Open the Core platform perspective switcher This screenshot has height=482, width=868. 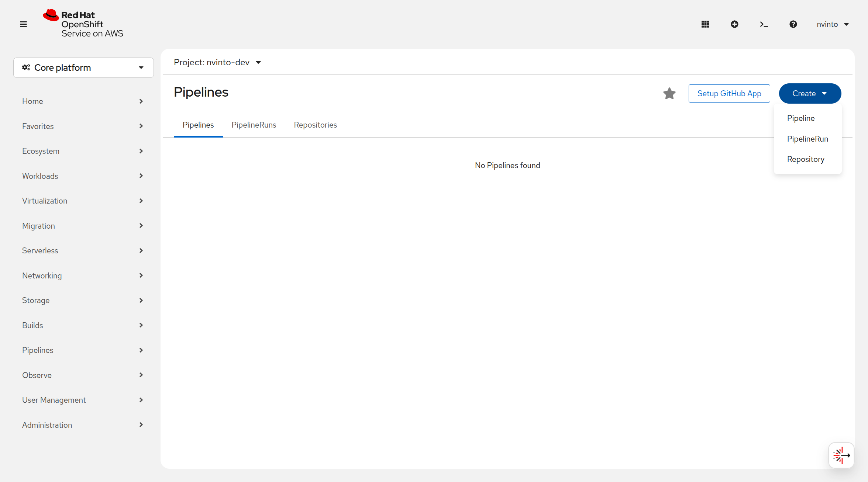[x=83, y=67]
